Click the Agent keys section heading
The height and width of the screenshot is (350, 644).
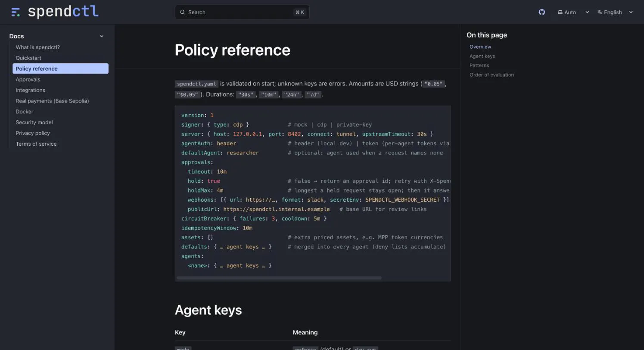[208, 310]
